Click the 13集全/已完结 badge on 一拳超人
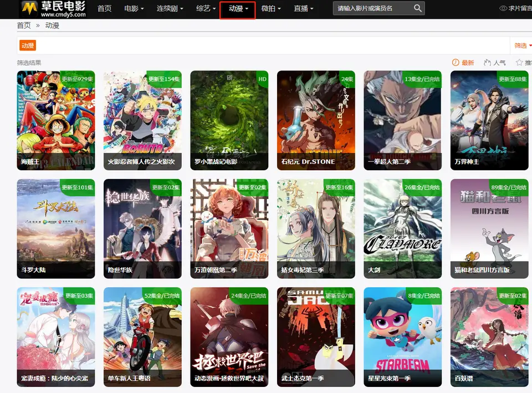 pos(422,79)
